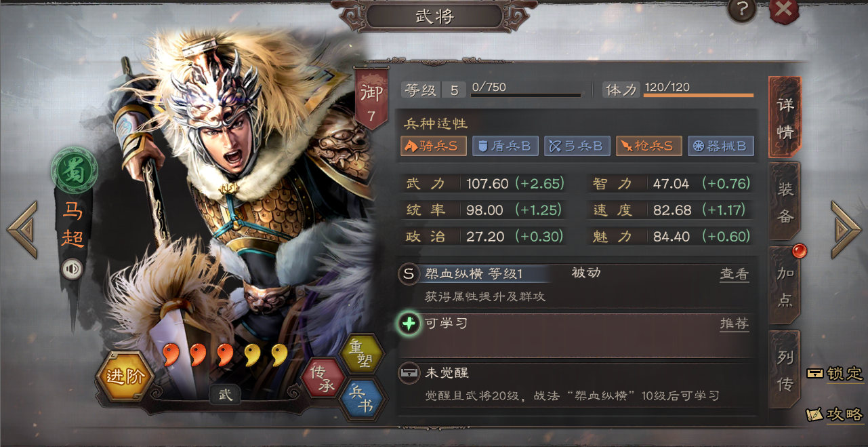Open the 重塑 reshape hexagon

click(x=362, y=354)
